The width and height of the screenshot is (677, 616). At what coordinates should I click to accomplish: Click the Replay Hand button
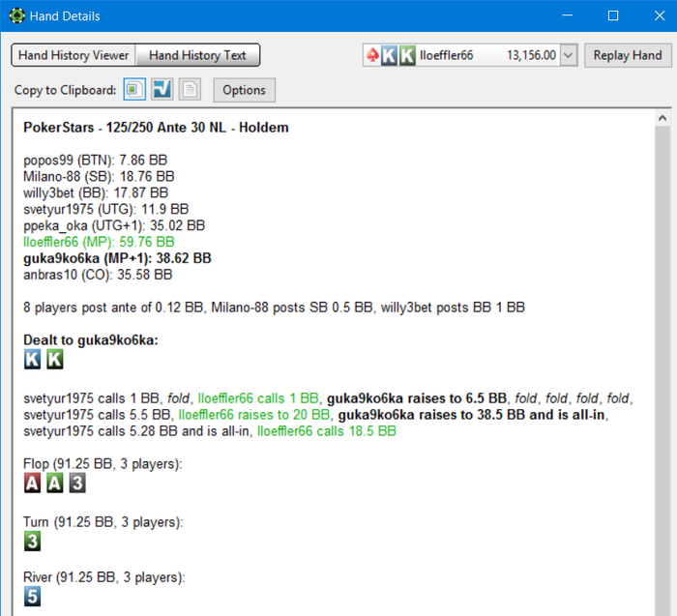pos(628,55)
